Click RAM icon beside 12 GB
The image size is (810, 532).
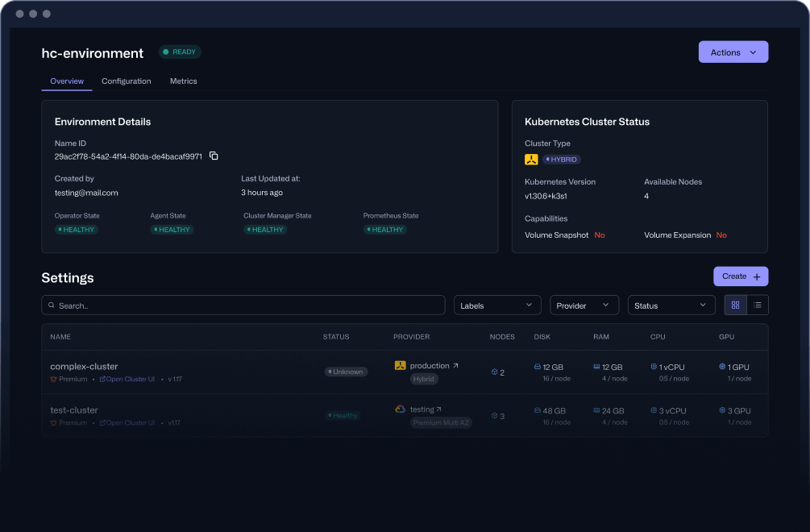(596, 367)
